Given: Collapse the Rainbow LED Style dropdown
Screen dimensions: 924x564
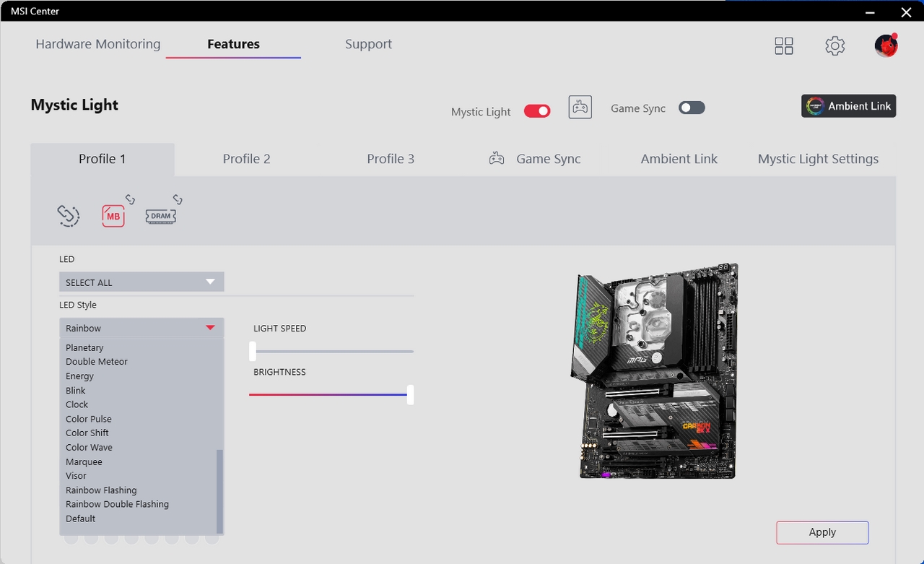Looking at the screenshot, I should (141, 328).
